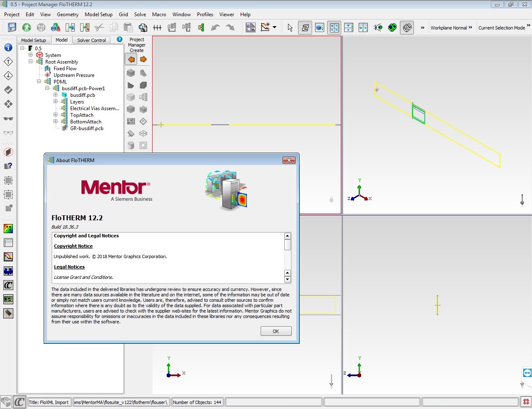Click the Copyright Notice link

(x=73, y=246)
